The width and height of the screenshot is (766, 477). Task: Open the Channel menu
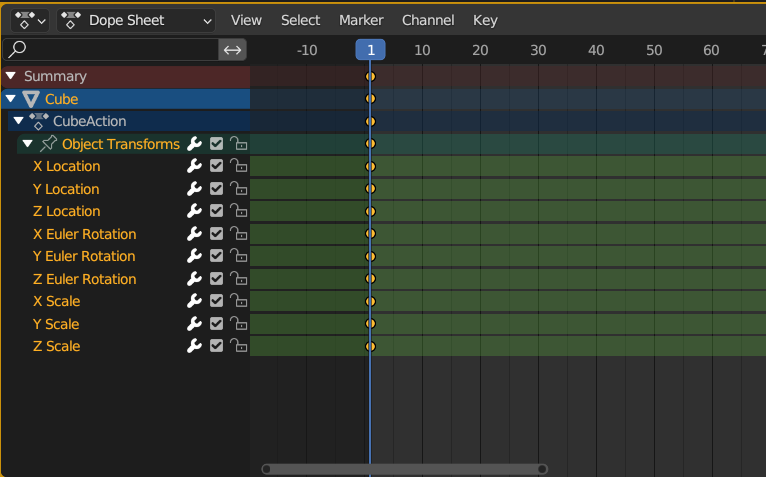pos(428,20)
